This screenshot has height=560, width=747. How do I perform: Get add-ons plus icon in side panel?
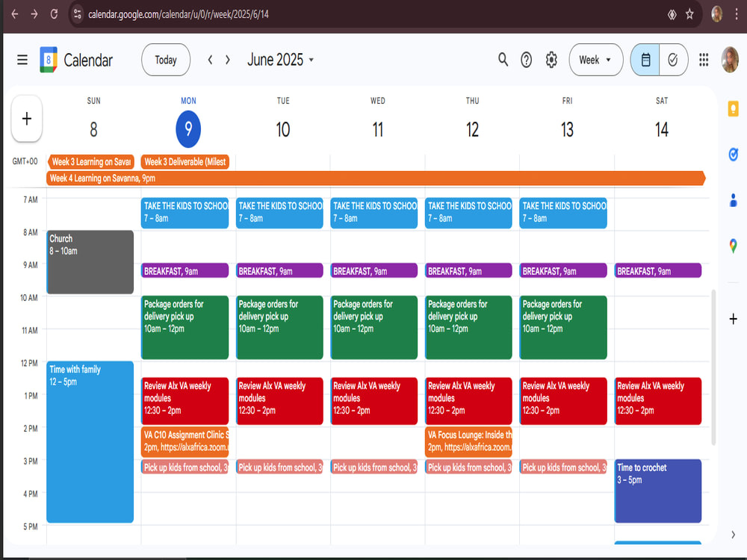click(x=734, y=319)
